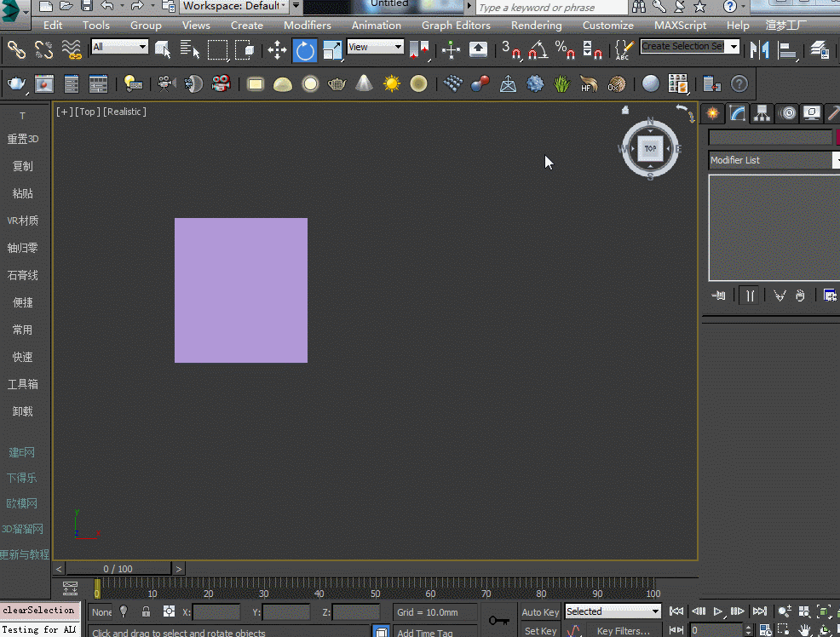Toggle the Percent Snap button
The width and height of the screenshot is (840, 637).
pyautogui.click(x=565, y=49)
